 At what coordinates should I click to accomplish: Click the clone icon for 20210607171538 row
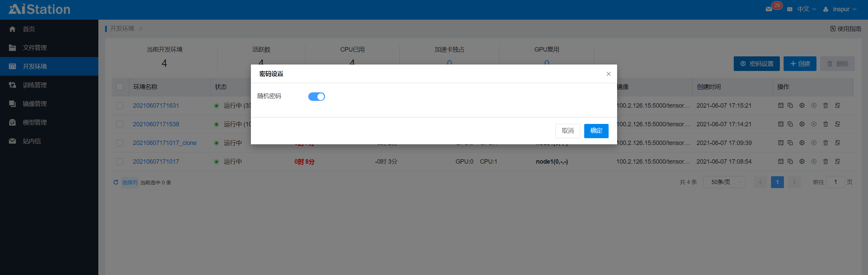click(x=790, y=124)
